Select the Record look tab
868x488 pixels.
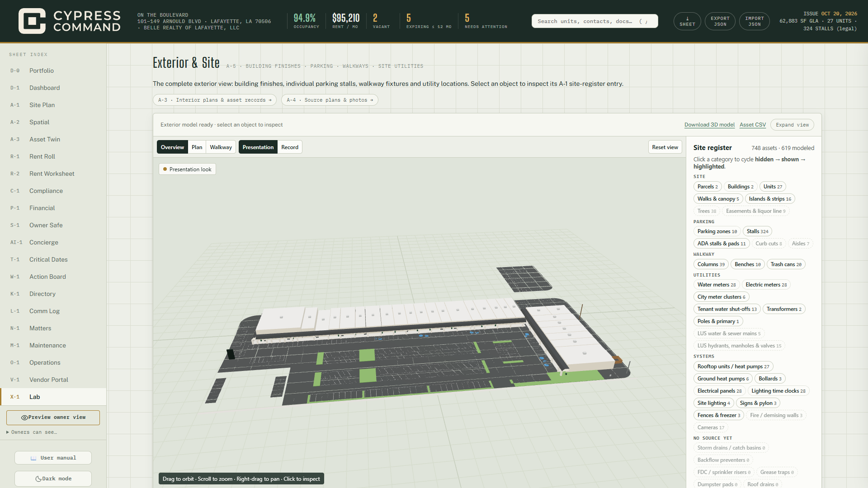pos(290,147)
